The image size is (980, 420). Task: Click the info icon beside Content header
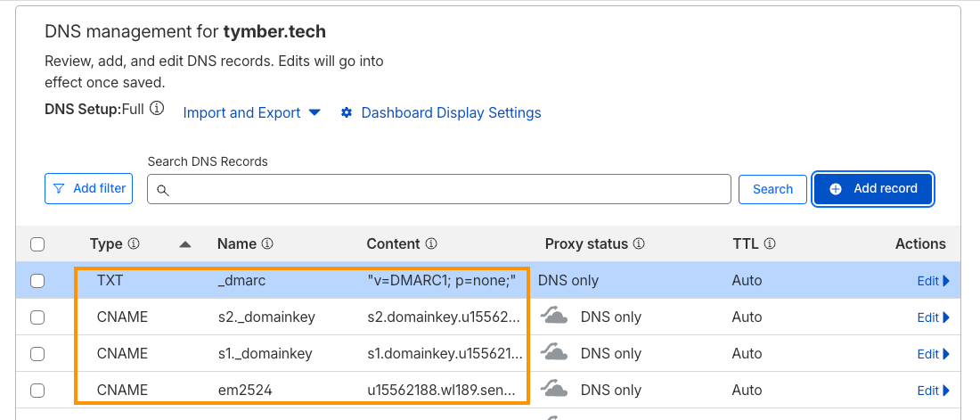click(x=431, y=243)
